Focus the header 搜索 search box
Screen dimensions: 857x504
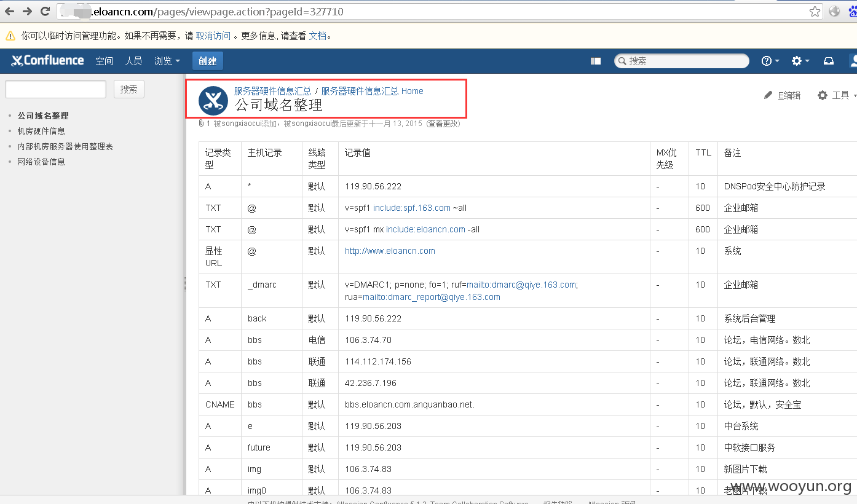682,61
